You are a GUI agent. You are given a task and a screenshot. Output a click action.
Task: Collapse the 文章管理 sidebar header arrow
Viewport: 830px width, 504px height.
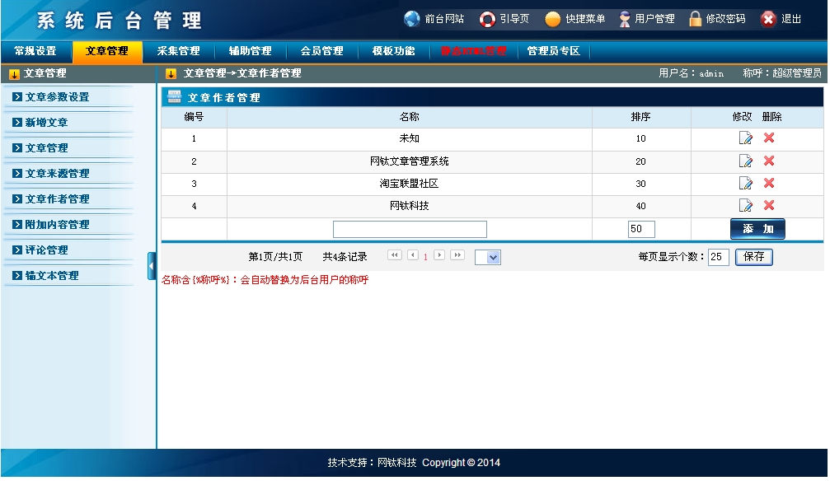pos(14,74)
